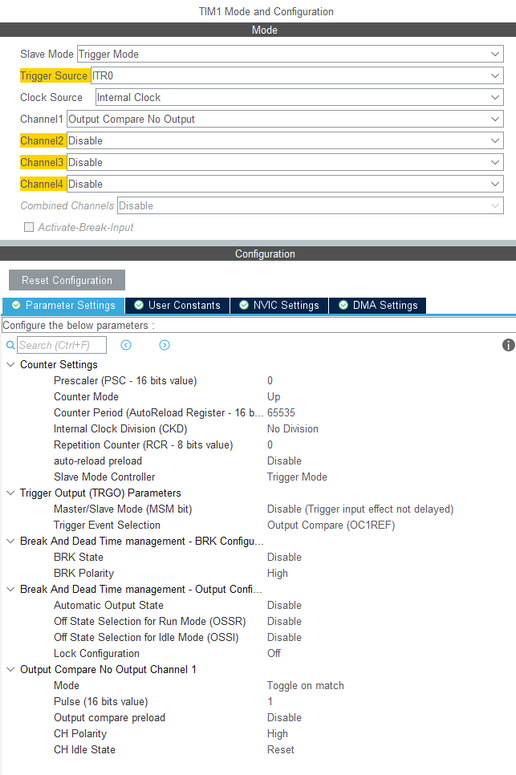The image size is (516, 775).
Task: Click Trigger Event Selection OC1REF value
Action: click(x=331, y=525)
